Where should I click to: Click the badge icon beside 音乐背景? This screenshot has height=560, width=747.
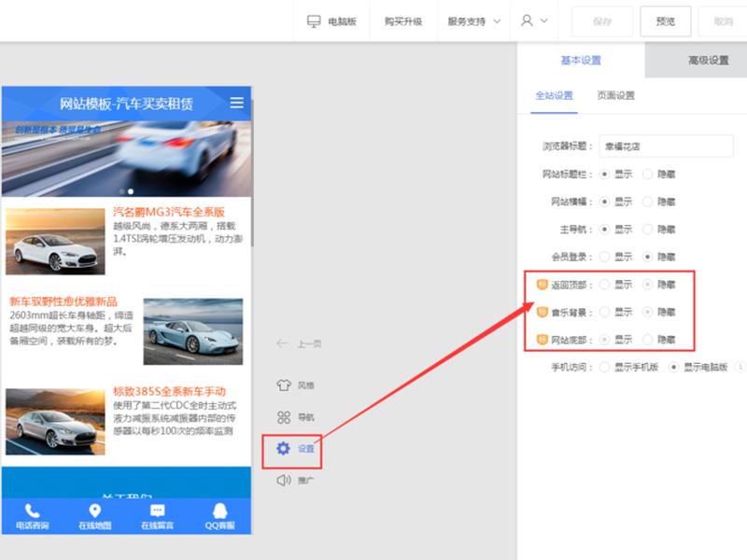[543, 312]
